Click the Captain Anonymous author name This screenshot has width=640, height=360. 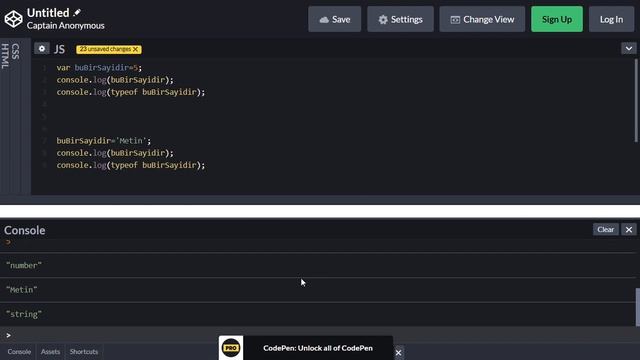pos(66,25)
